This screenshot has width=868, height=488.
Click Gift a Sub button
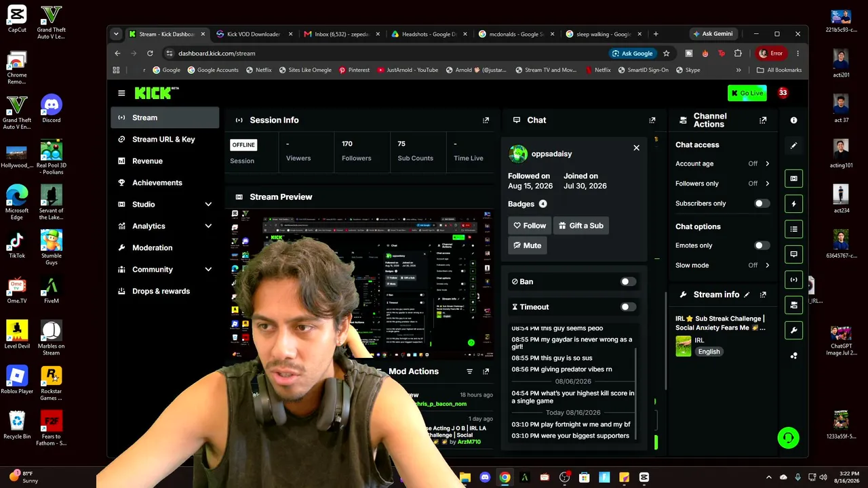coord(580,226)
